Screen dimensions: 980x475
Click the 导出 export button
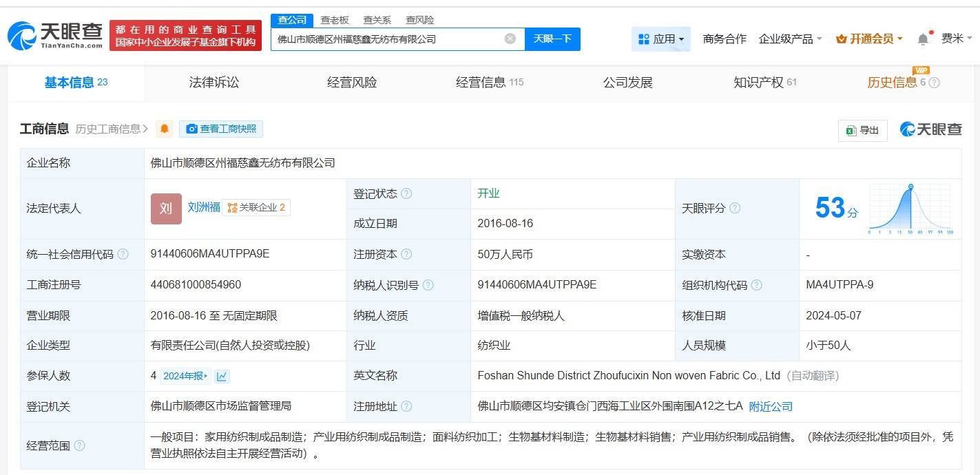tap(863, 130)
